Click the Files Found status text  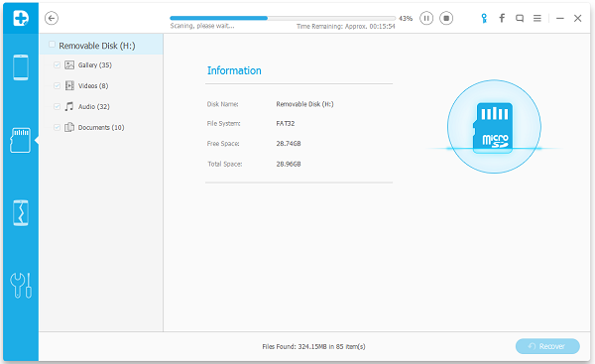tap(313, 346)
